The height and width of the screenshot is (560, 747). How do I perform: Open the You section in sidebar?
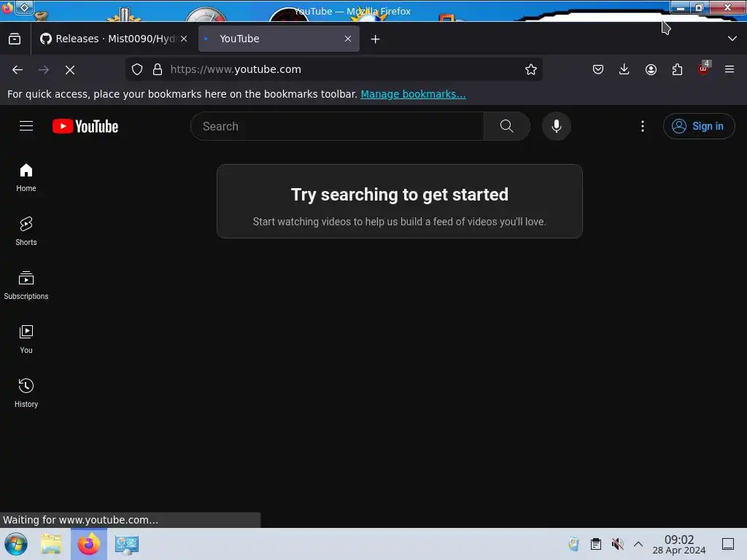[x=26, y=339]
